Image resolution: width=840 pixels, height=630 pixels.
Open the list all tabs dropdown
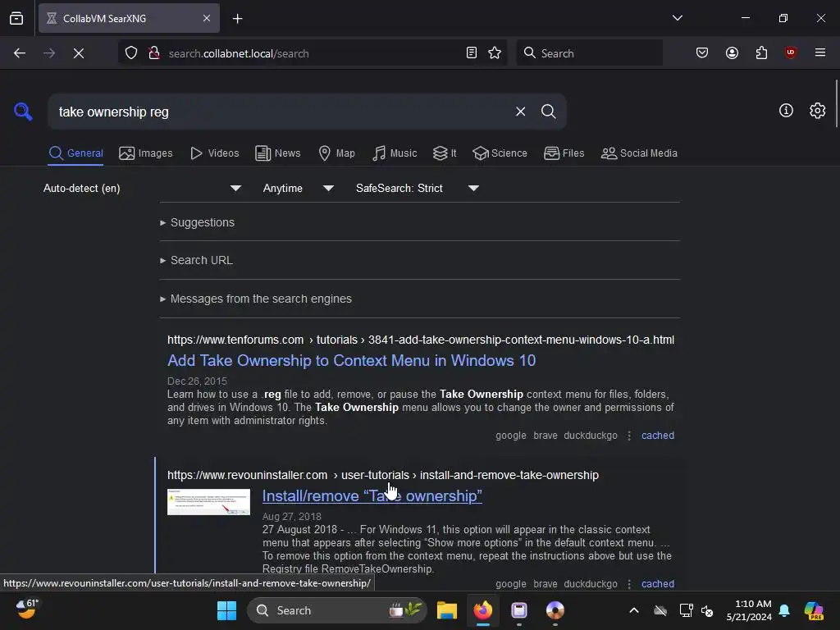(x=677, y=18)
